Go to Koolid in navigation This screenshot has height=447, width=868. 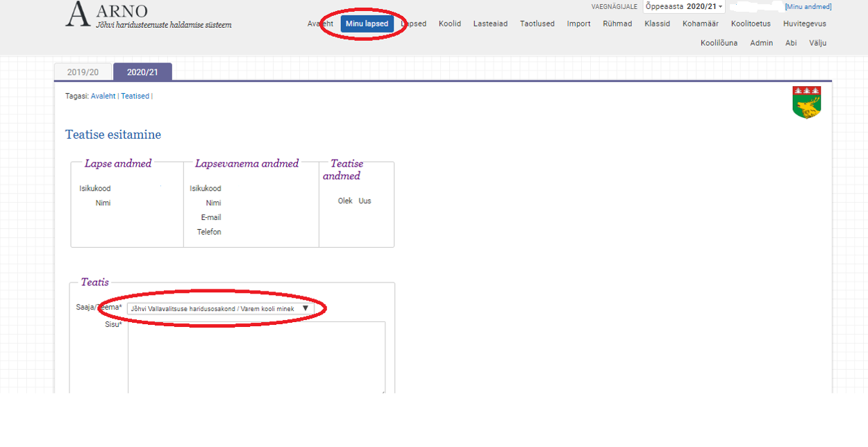pyautogui.click(x=449, y=24)
